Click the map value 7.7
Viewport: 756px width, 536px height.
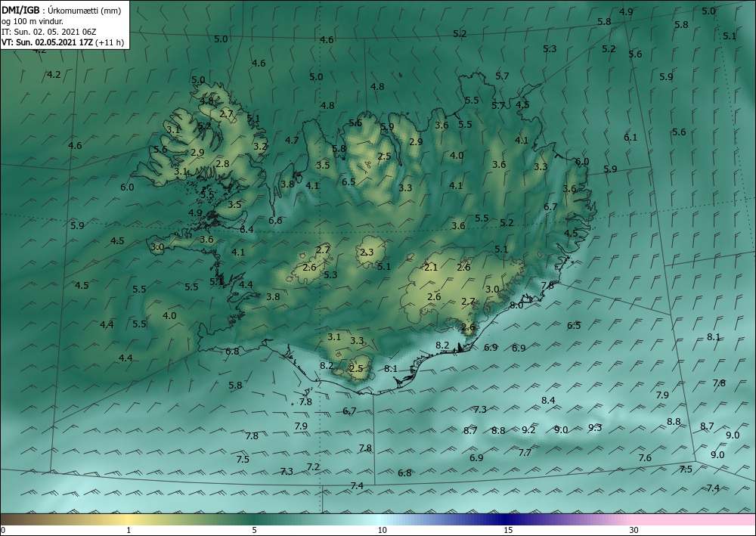click(x=525, y=452)
